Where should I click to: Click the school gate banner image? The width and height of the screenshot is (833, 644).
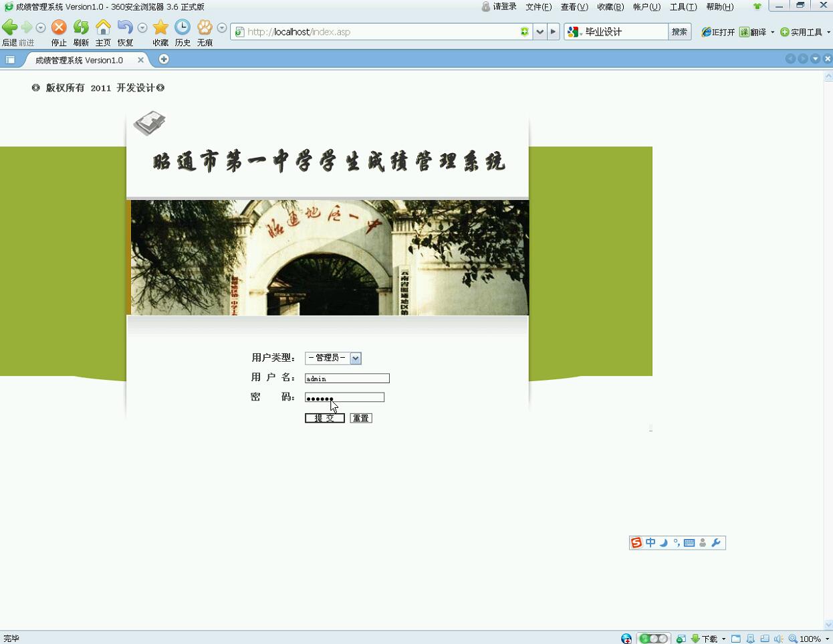(x=330, y=257)
